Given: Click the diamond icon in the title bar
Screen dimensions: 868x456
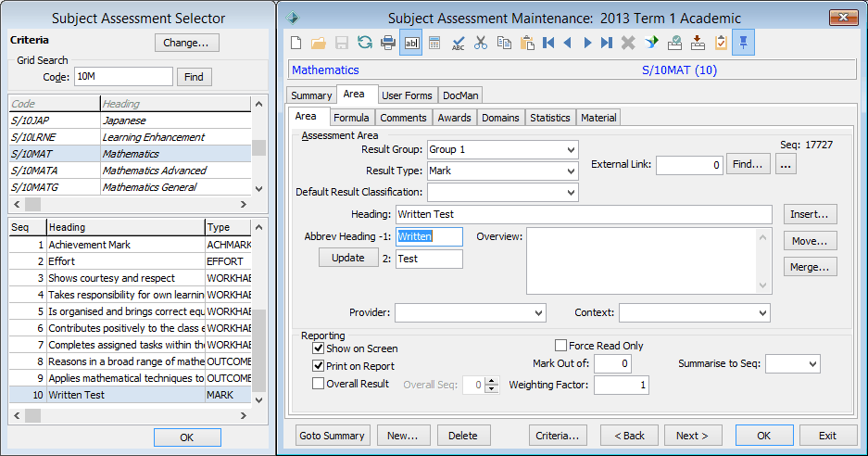Looking at the screenshot, I should (293, 18).
